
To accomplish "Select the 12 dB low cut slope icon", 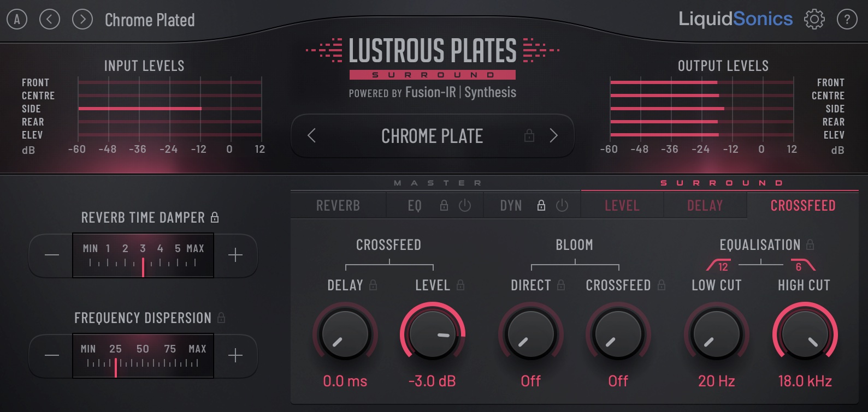I will [718, 266].
